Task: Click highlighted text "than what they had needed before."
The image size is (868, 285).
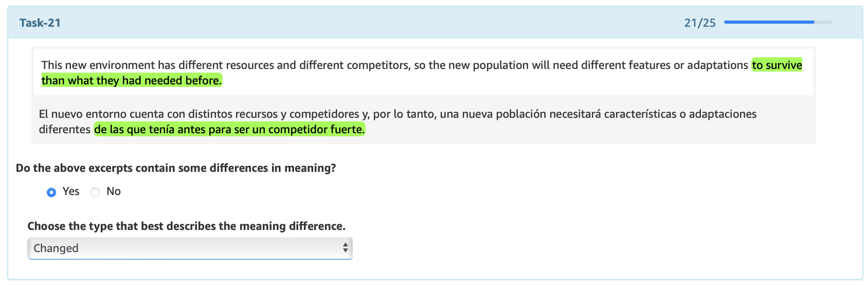Action: (x=131, y=80)
